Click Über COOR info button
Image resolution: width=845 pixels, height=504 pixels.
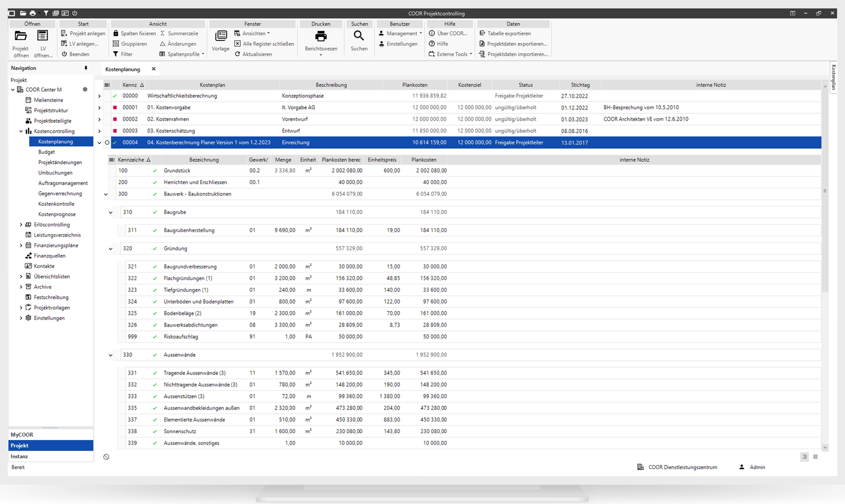click(448, 33)
